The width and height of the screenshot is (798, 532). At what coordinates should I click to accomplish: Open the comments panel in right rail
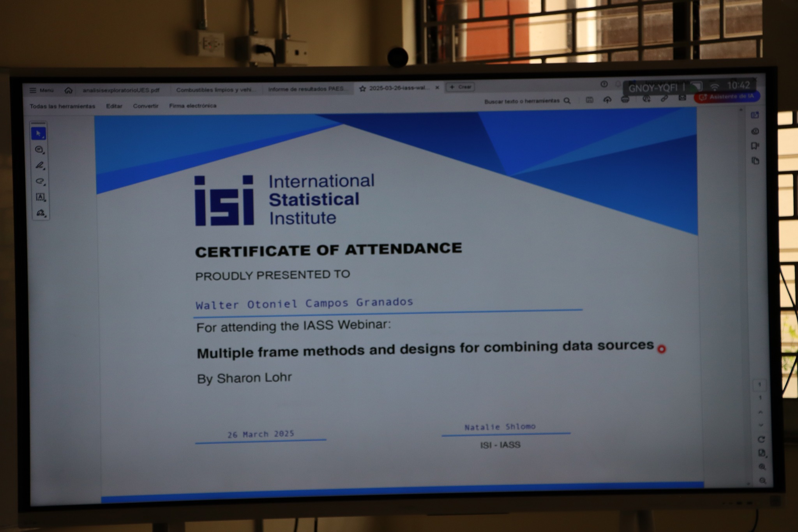coord(755,131)
